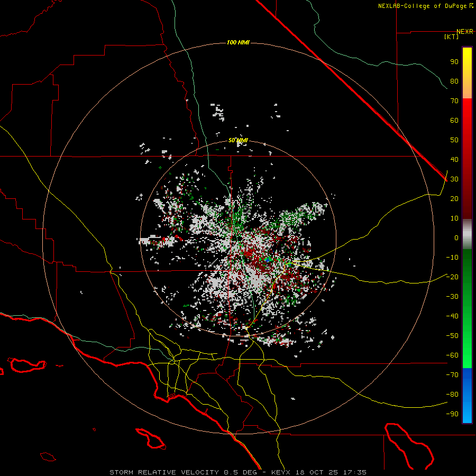Select the 100 NMI range ring label
Image resolution: width=476 pixels, height=476 pixels.
pyautogui.click(x=238, y=42)
